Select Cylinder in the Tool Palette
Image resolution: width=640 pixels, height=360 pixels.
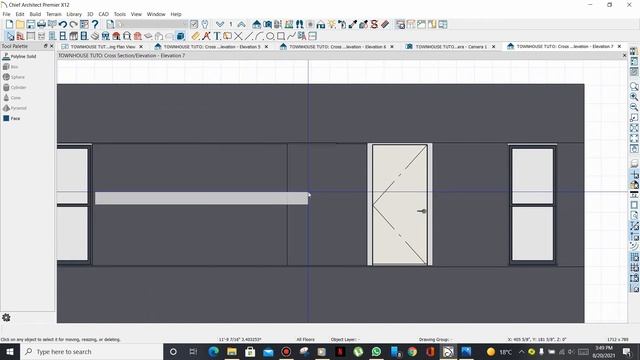(x=15, y=87)
